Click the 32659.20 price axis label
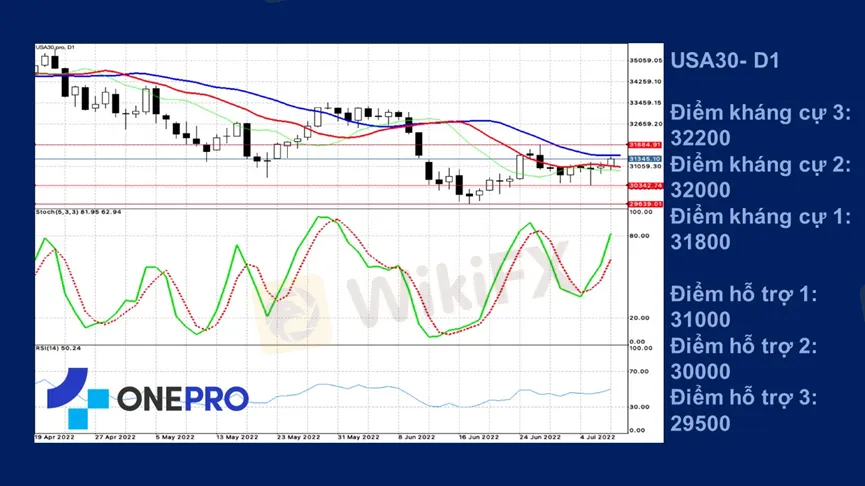865x486 pixels. pyautogui.click(x=645, y=124)
